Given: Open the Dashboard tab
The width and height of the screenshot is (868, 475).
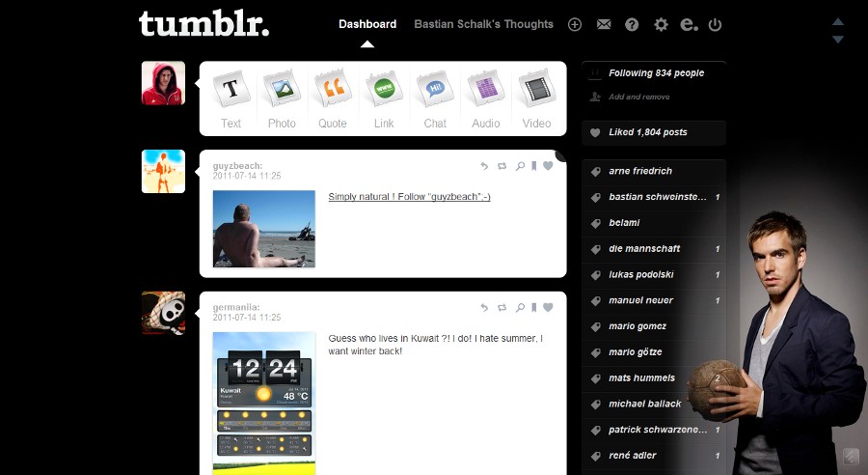Looking at the screenshot, I should pos(367,24).
